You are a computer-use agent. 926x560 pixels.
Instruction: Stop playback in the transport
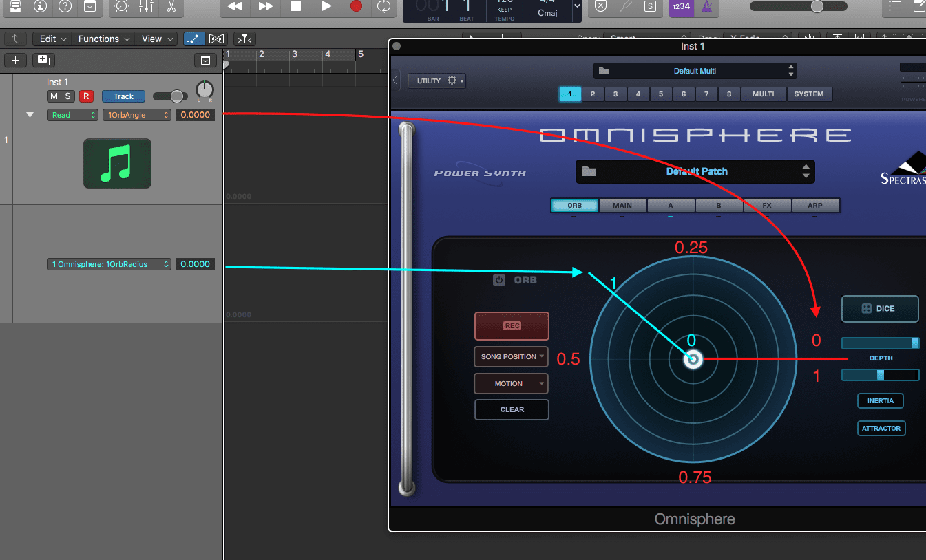pos(295,7)
